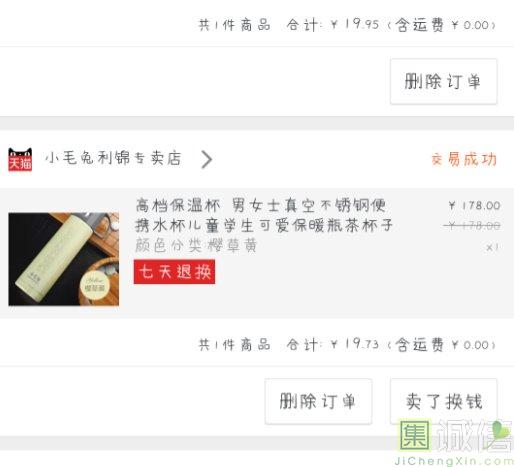
Task: Open the thermos cup product thumbnail
Action: [63, 259]
